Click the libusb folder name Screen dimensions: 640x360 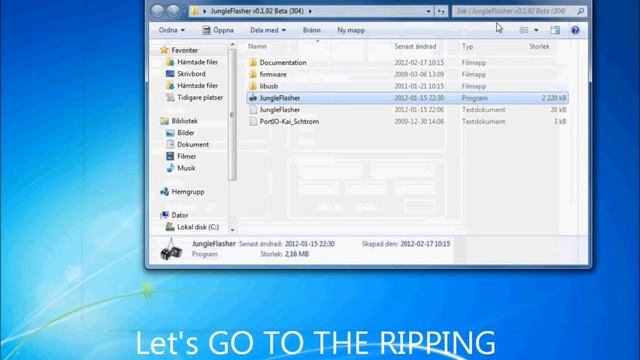coord(269,86)
